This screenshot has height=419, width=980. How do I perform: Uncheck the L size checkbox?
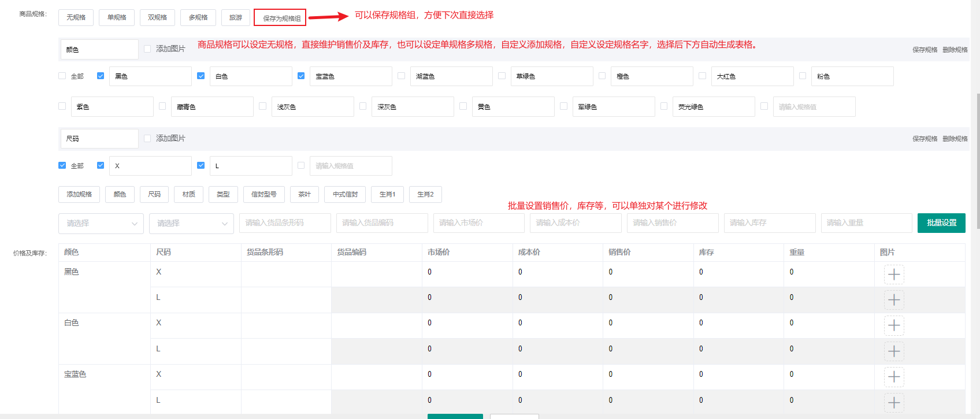pyautogui.click(x=201, y=165)
